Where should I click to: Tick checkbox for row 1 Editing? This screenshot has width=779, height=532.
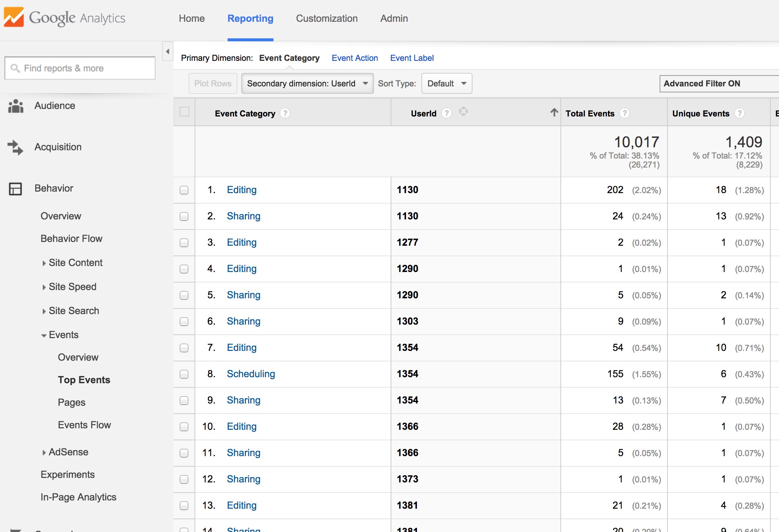point(184,190)
